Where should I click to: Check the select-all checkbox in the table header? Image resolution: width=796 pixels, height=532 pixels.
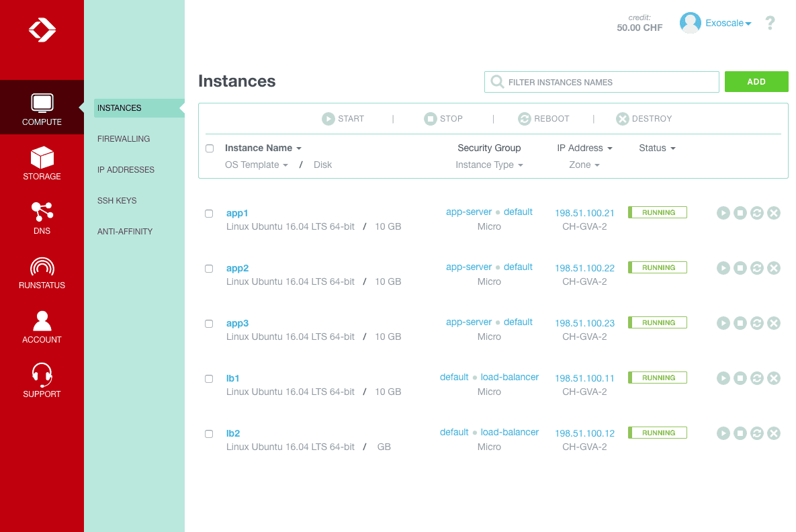click(210, 148)
